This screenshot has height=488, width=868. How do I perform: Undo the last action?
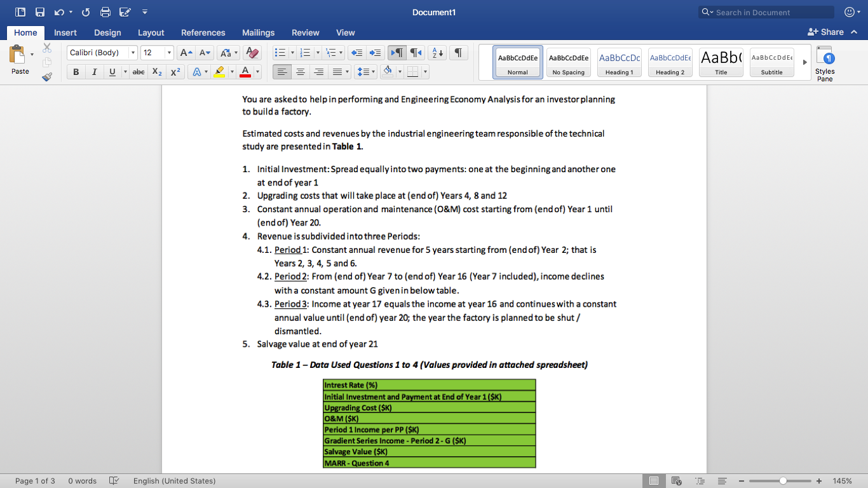pos(60,11)
